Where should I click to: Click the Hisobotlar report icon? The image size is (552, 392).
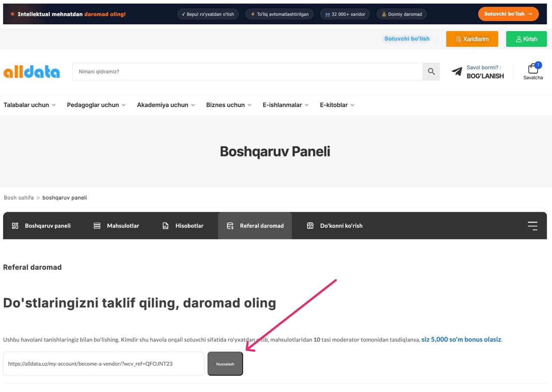point(165,226)
